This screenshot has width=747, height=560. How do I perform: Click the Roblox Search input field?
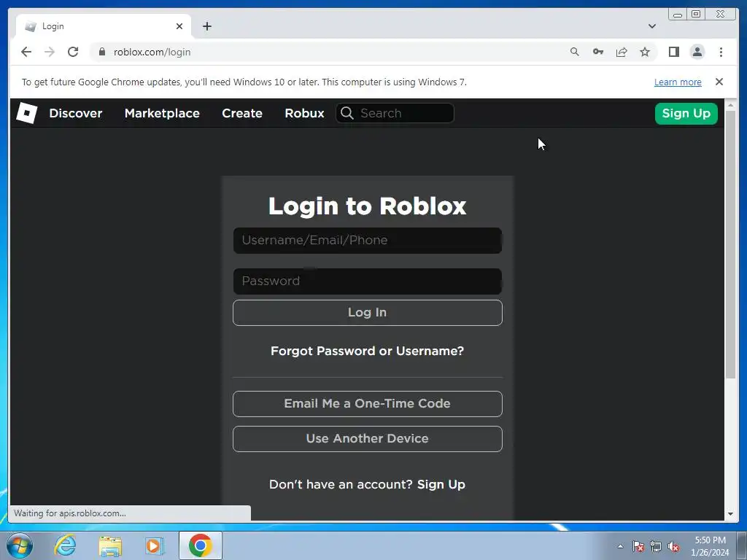pos(395,113)
